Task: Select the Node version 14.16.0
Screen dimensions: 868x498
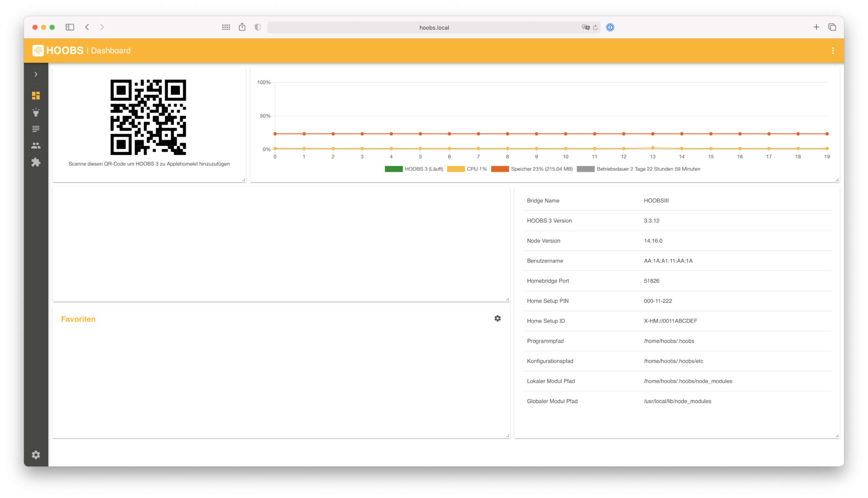Action: coord(653,241)
